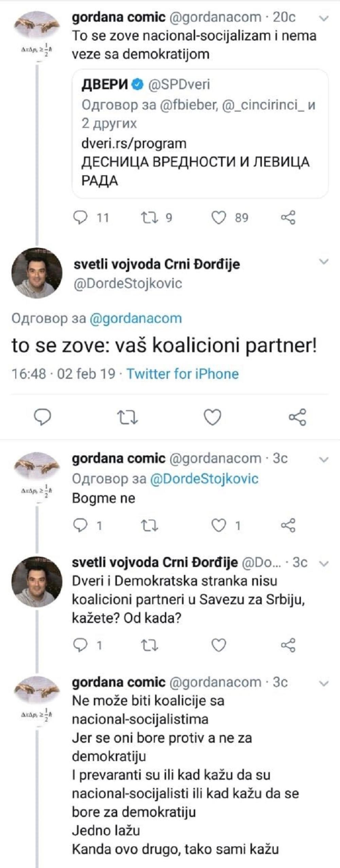Screen dimensions: 340x868
Task: Open the chevron menu on 'Bogme ne' tweet
Action: tap(324, 460)
